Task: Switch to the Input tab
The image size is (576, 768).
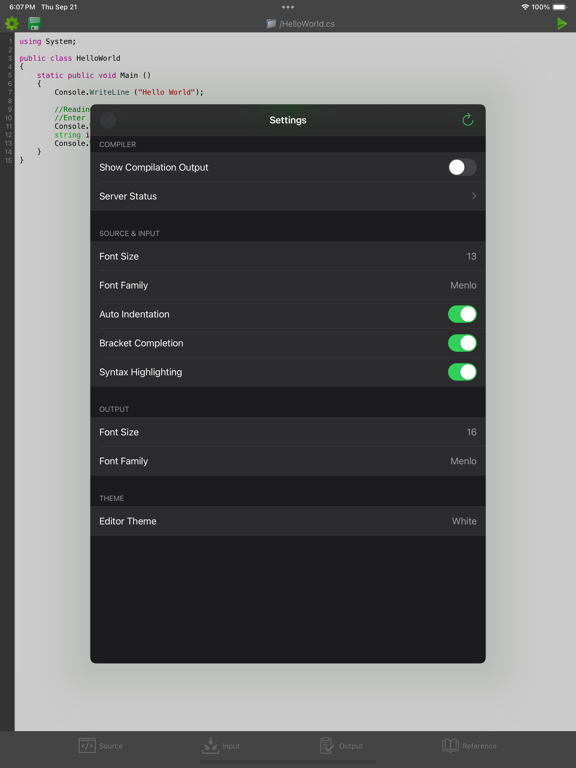Action: pos(221,745)
